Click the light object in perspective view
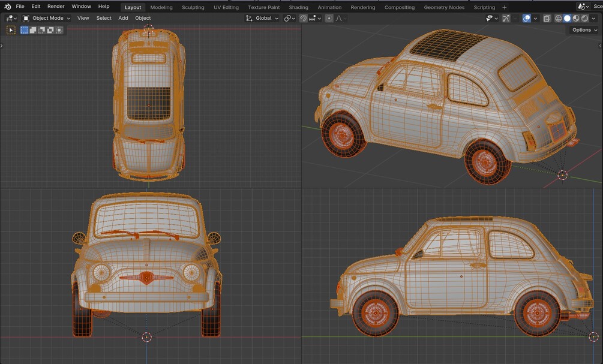Screen dimensions: 603x364 (x=562, y=175)
